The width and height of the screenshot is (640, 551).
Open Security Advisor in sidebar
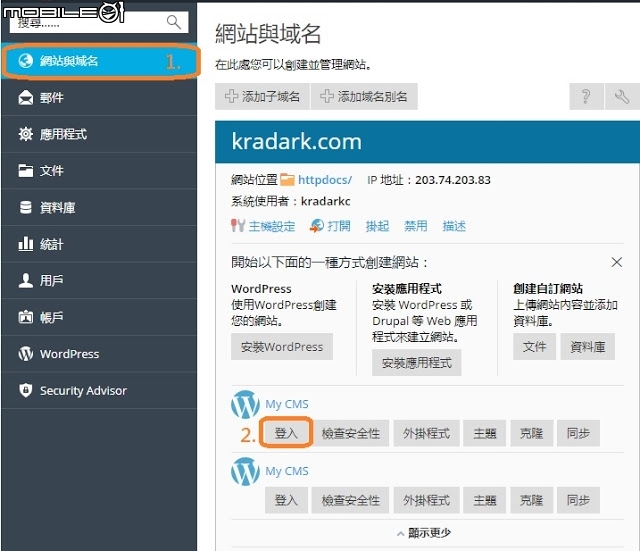click(99, 391)
